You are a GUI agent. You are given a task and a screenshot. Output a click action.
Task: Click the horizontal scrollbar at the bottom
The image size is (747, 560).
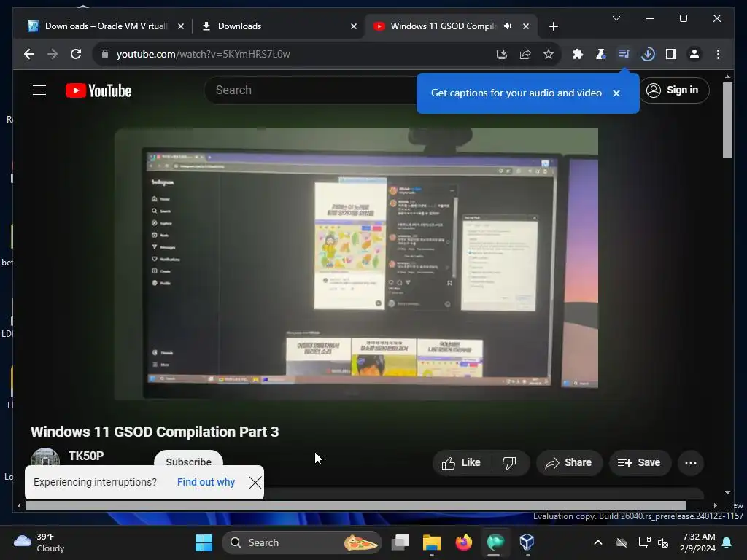355,506
